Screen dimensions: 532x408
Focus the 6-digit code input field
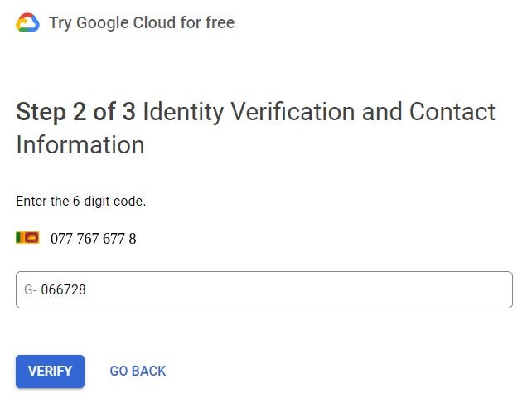(264, 290)
